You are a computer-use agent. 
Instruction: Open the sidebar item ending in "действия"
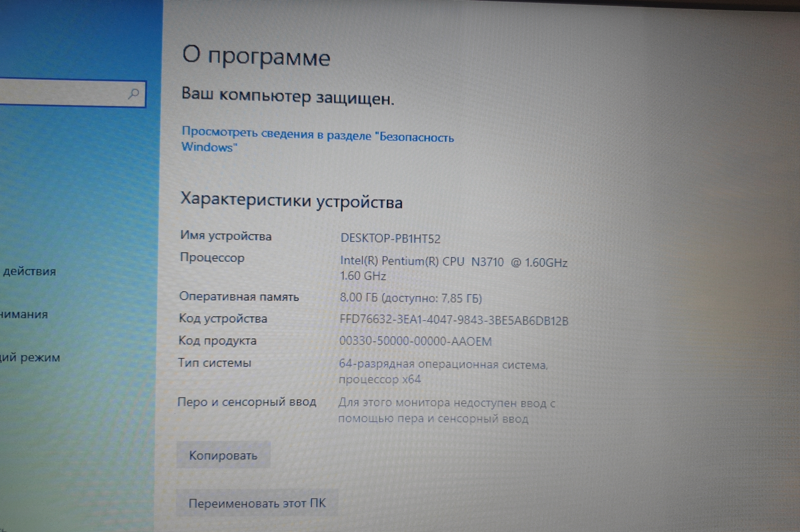pyautogui.click(x=29, y=271)
